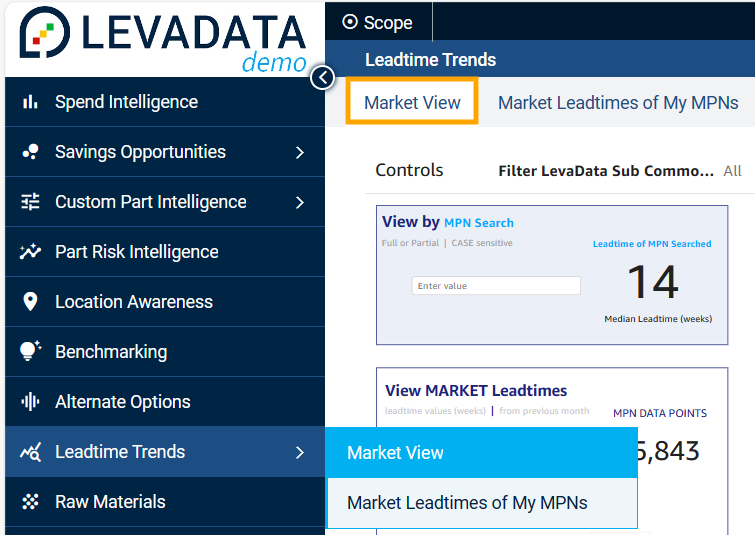Switch to Market Leadtimes of My MPNs tab

(x=618, y=103)
